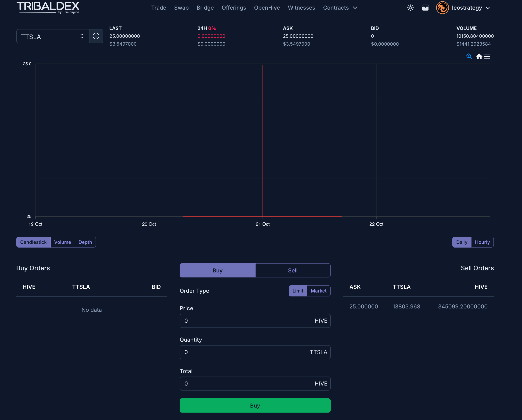Switch chart interval to Hourly
Viewport: 522px width, 420px height.
482,242
